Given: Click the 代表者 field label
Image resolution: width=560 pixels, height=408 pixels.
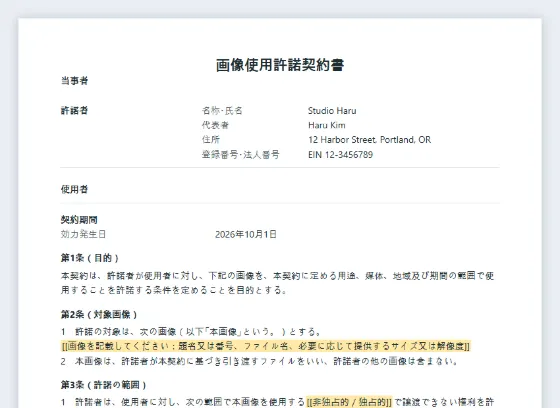Looking at the screenshot, I should click(x=215, y=125).
